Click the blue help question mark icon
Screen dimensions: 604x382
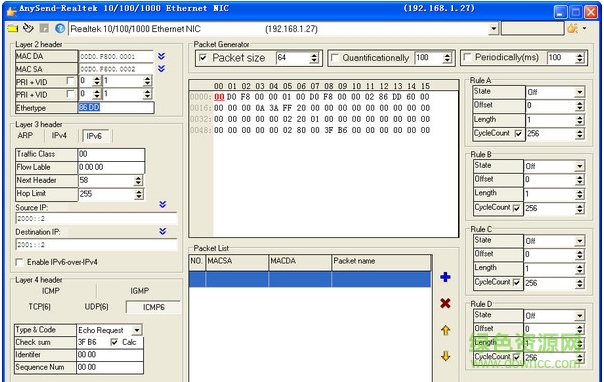(60, 28)
